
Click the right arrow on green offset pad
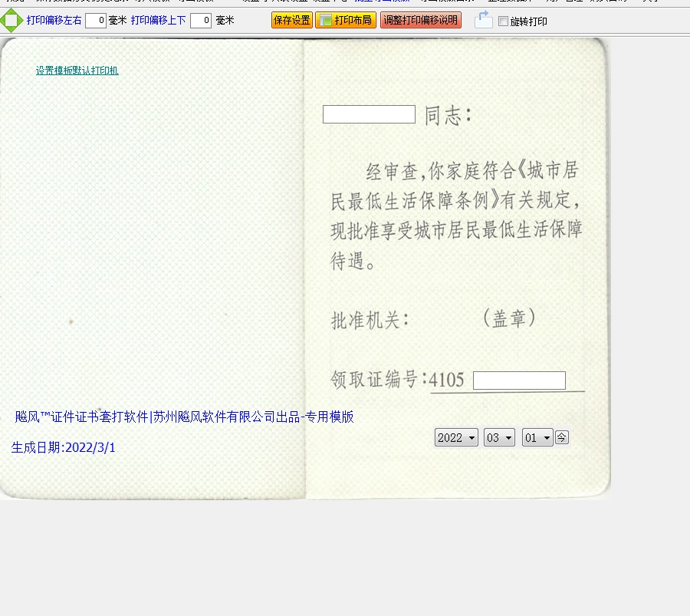[x=21, y=21]
